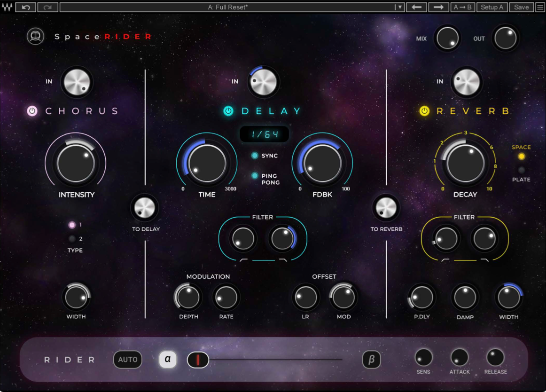Screen dimensions: 546x392
Task: Click the Save button
Action: pyautogui.click(x=521, y=7)
